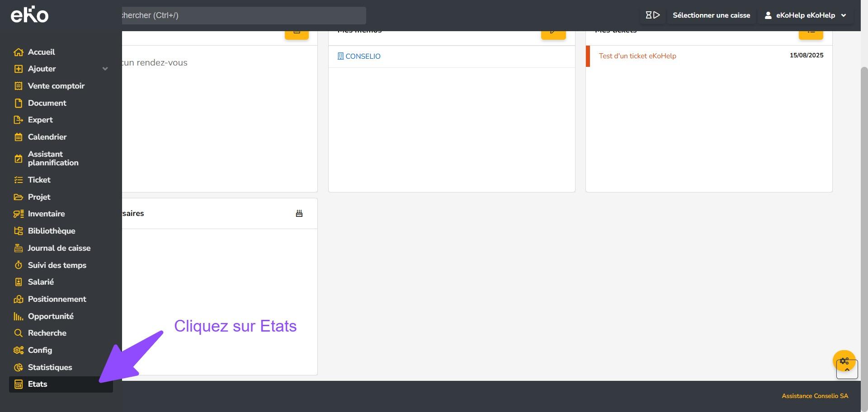The width and height of the screenshot is (868, 412).
Task: Click the eKo logo
Action: point(30,15)
